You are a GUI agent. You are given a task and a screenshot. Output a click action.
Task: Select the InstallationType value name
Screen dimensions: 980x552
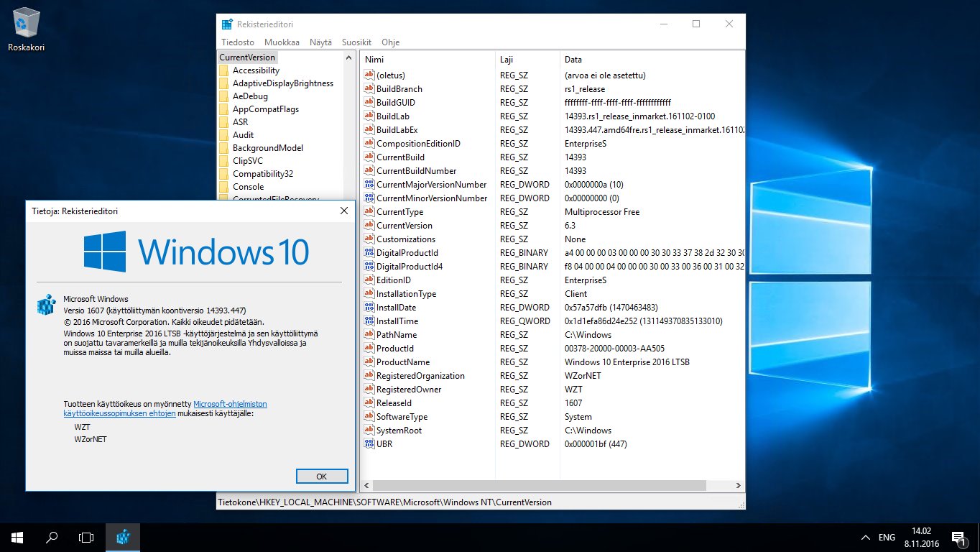[407, 294]
